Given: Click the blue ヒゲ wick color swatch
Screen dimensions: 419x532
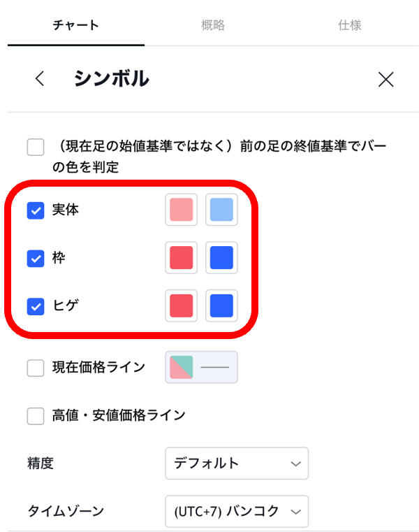Looking at the screenshot, I should (x=221, y=305).
